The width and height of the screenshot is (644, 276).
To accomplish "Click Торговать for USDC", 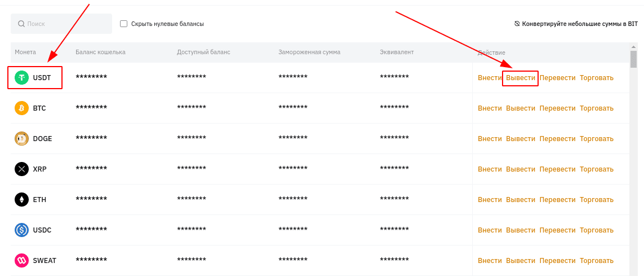I will pos(596,230).
